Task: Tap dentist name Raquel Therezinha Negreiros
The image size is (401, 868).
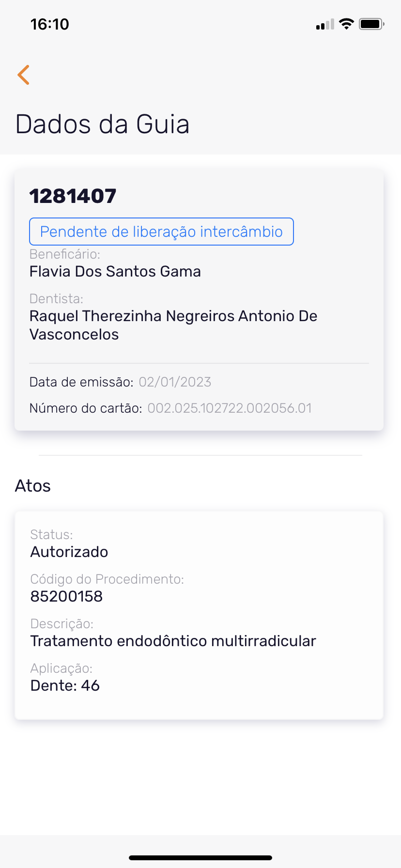Action: (173, 325)
